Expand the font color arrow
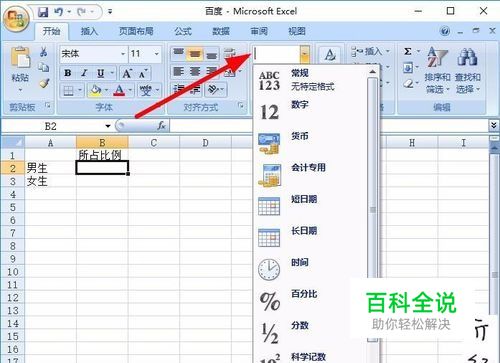The width and height of the screenshot is (500, 363). [130, 90]
